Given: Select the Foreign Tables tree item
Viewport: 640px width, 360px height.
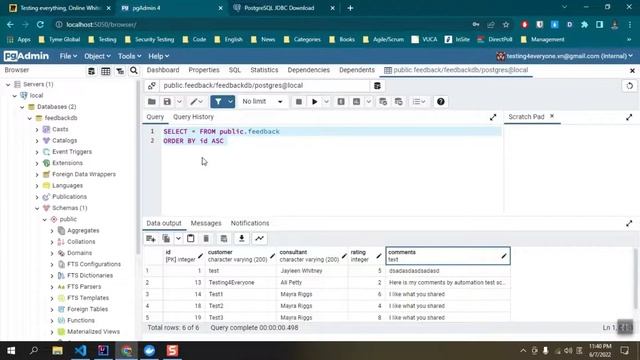Looking at the screenshot, I should [87, 309].
